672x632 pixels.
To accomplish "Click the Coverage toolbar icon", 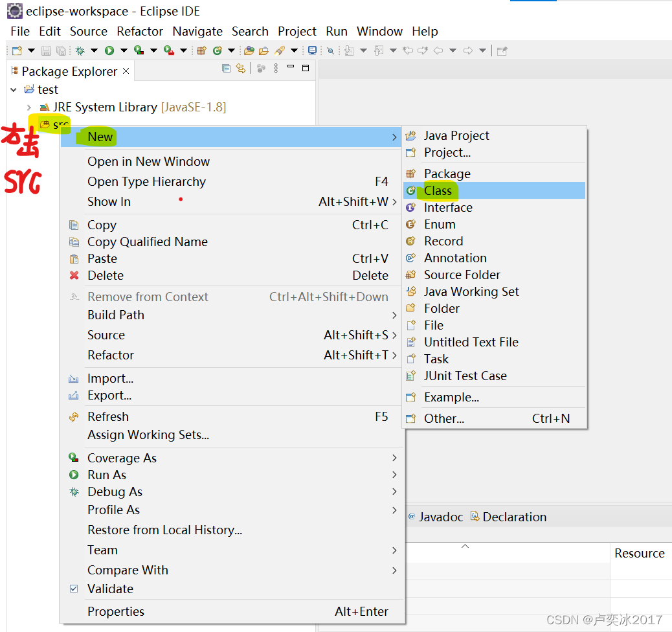I will 139,51.
